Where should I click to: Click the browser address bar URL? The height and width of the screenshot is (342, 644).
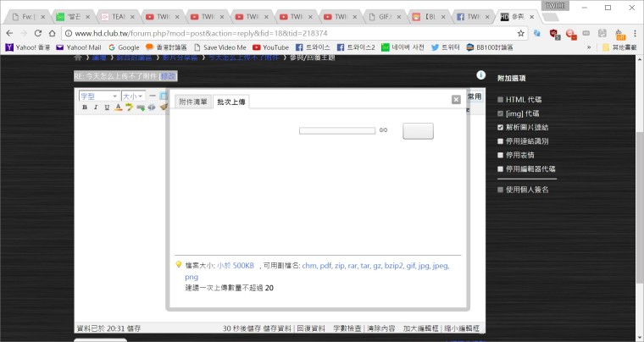click(201, 33)
